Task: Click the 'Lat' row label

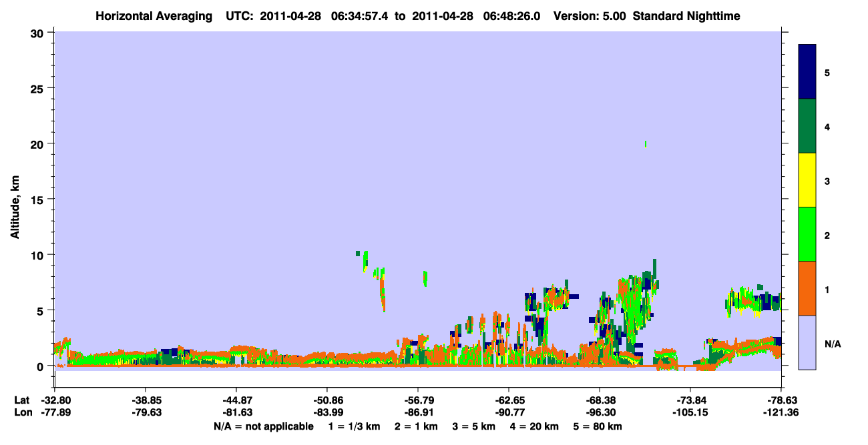Action: pyautogui.click(x=22, y=400)
